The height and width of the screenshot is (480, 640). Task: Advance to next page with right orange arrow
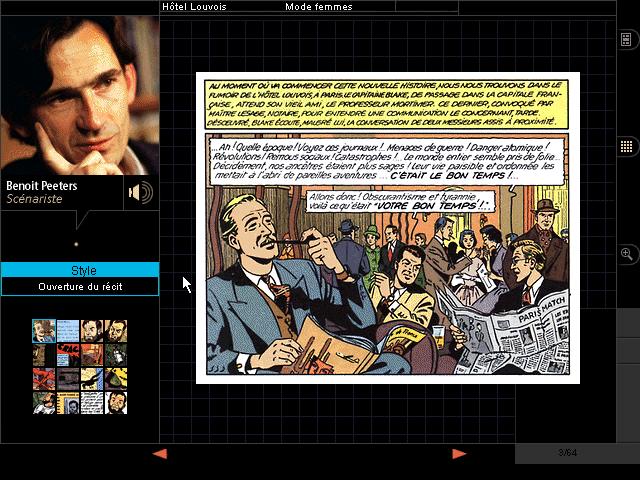click(x=459, y=453)
